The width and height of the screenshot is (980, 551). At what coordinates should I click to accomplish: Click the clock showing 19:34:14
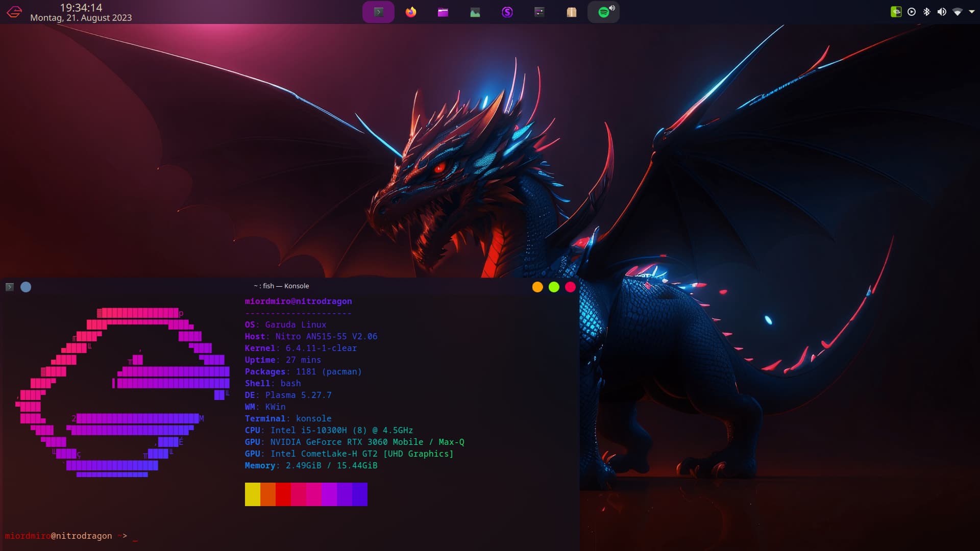point(81,8)
